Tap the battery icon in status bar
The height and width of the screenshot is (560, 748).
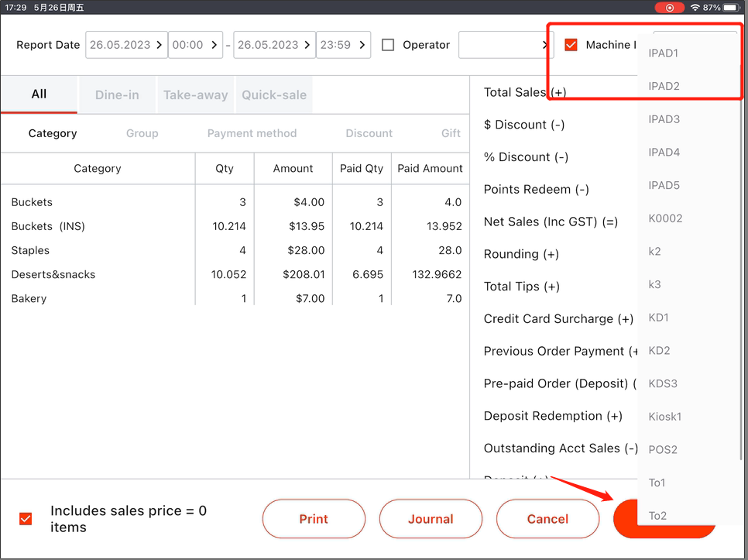coord(732,7)
